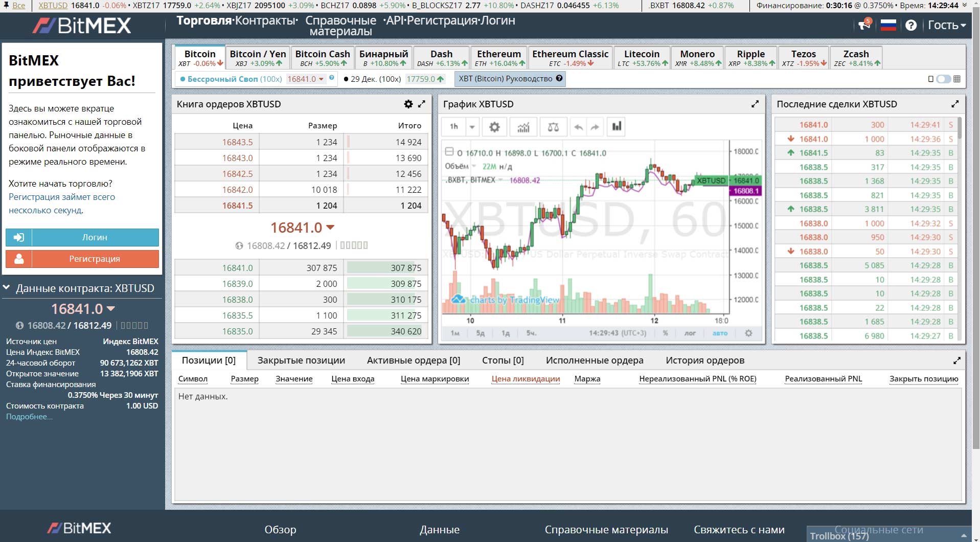Screen dimensions: 980x542
Task: Select the Ripple instrument tab
Action: [750, 57]
